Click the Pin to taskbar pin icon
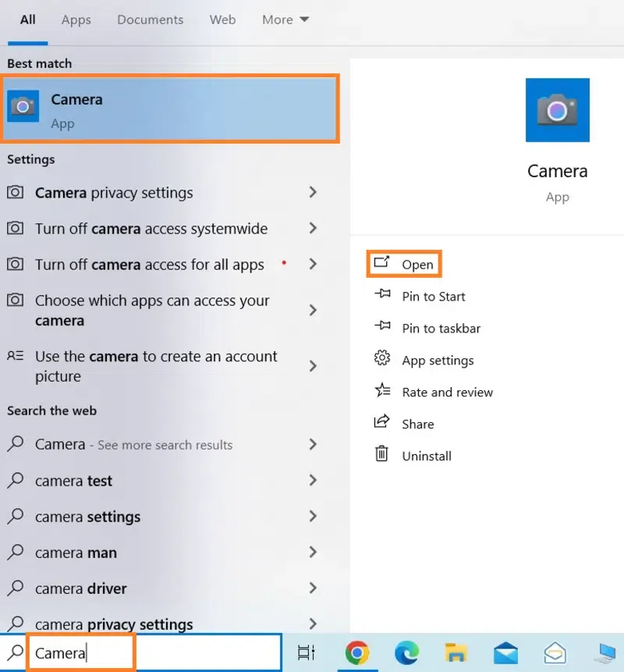The image size is (624, 672). pyautogui.click(x=382, y=325)
